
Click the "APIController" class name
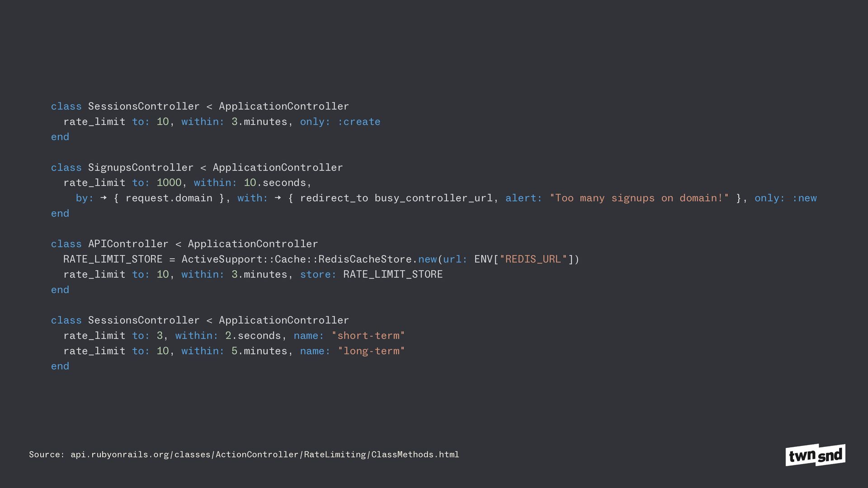[x=128, y=244]
